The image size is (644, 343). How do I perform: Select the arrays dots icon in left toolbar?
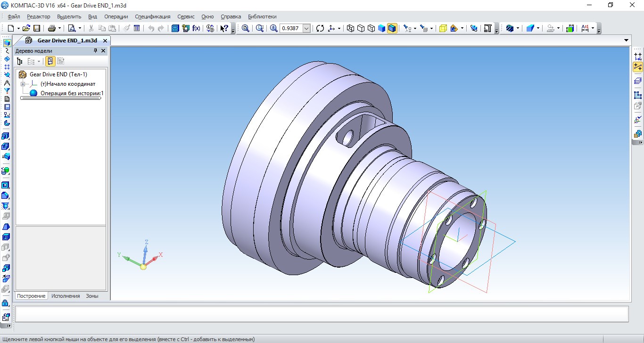(x=7, y=66)
